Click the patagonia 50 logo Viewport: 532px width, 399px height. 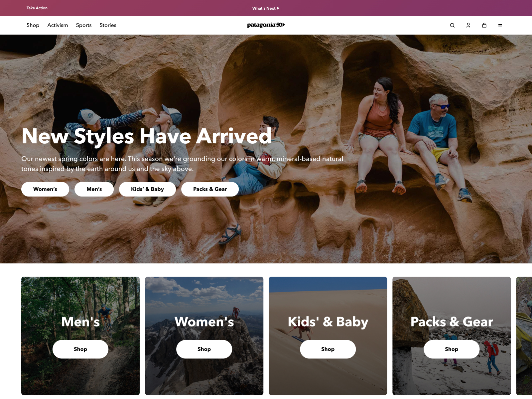[266, 25]
